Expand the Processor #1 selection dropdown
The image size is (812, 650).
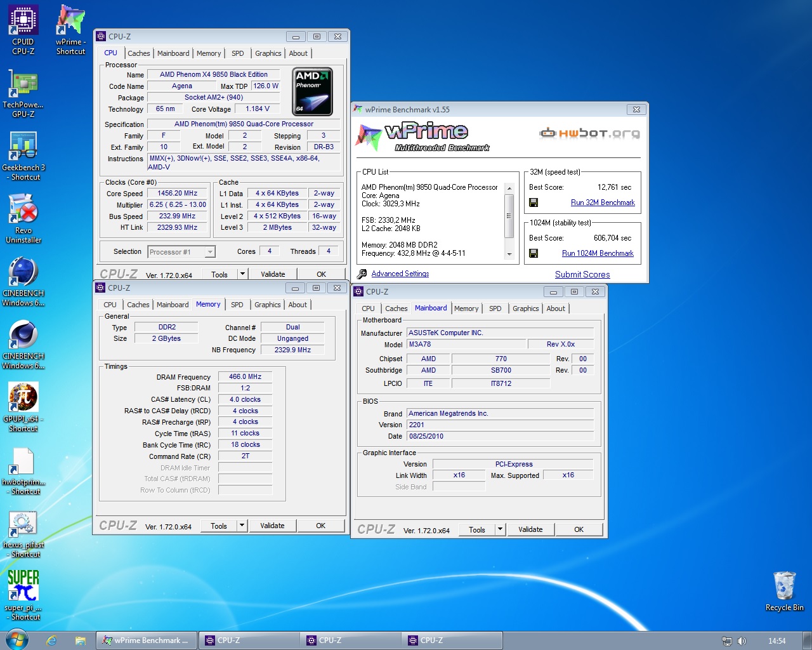point(209,252)
